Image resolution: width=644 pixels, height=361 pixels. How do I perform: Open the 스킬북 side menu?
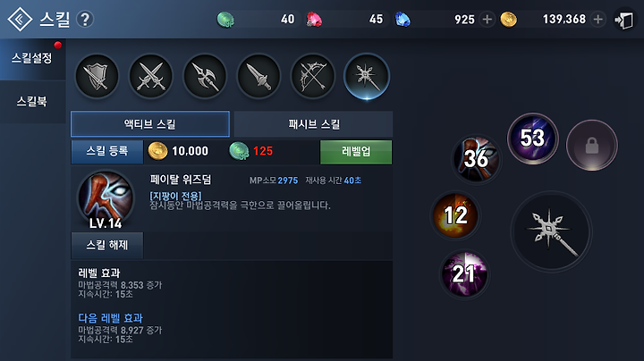tap(32, 101)
